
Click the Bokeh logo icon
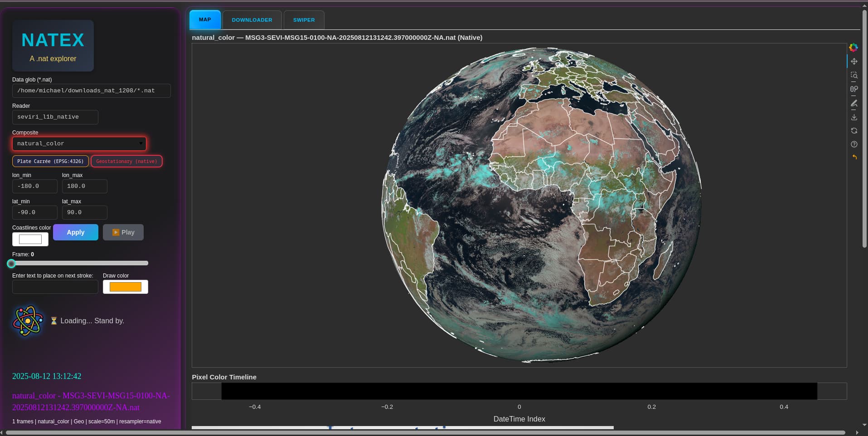853,48
